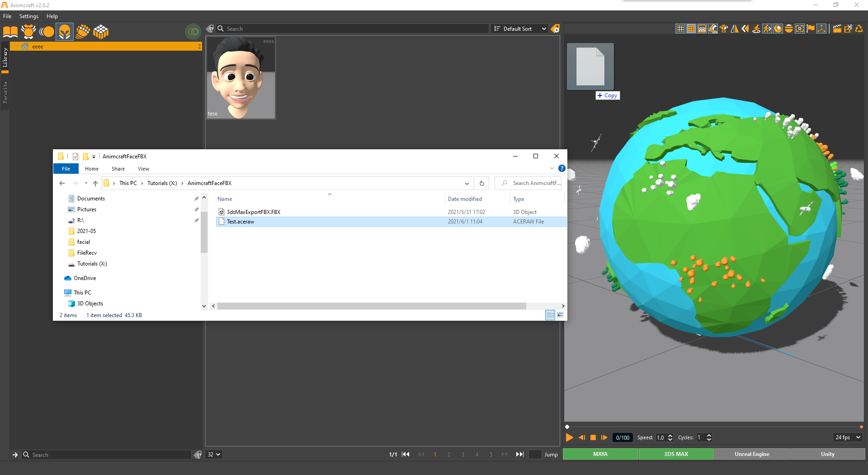Viewport: 868px width, 475px height.
Task: Open the File tab in Explorer
Action: [x=66, y=169]
